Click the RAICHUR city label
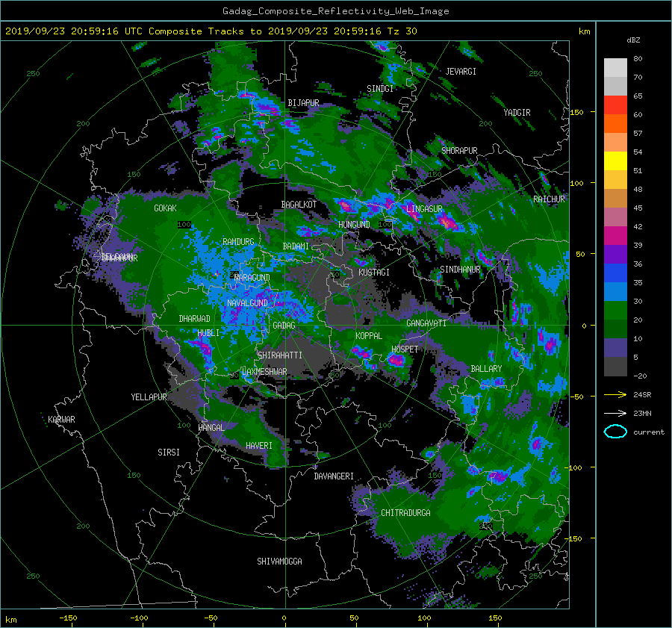Image resolution: width=672 pixels, height=628 pixels. [x=549, y=199]
